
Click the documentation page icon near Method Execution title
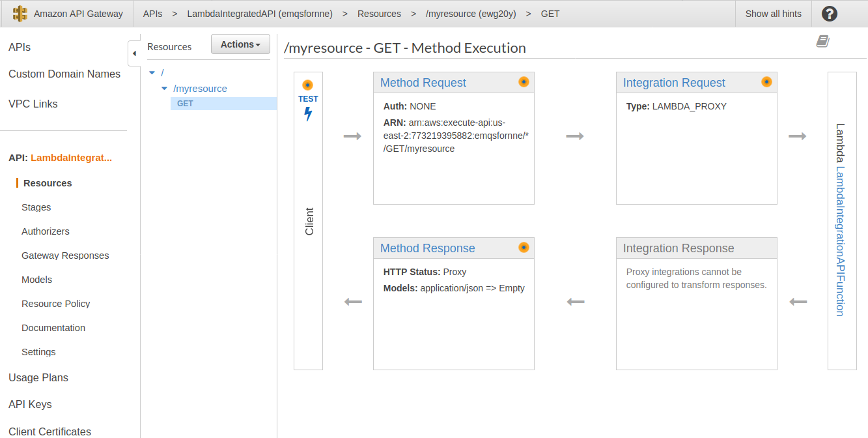822,40
